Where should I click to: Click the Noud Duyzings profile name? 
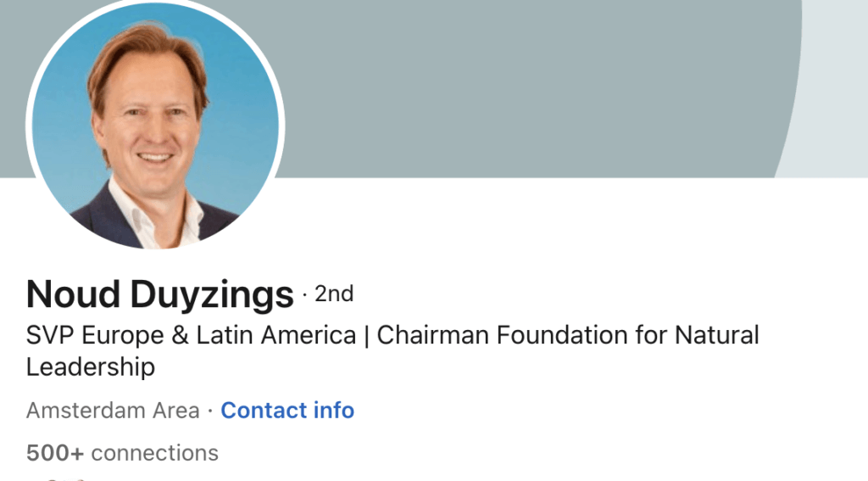160,295
